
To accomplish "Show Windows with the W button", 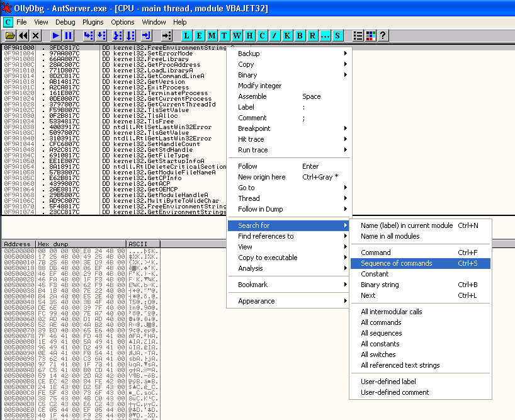I will pos(237,35).
